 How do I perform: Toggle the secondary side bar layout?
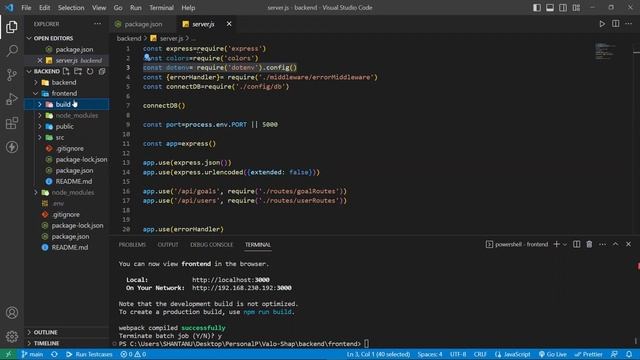(563, 8)
